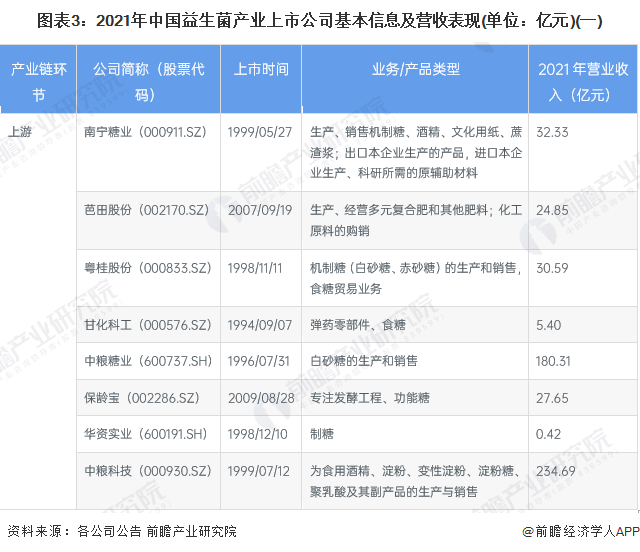The width and height of the screenshot is (640, 552).
Task: Select the 上市时间 column header
Action: [261, 70]
